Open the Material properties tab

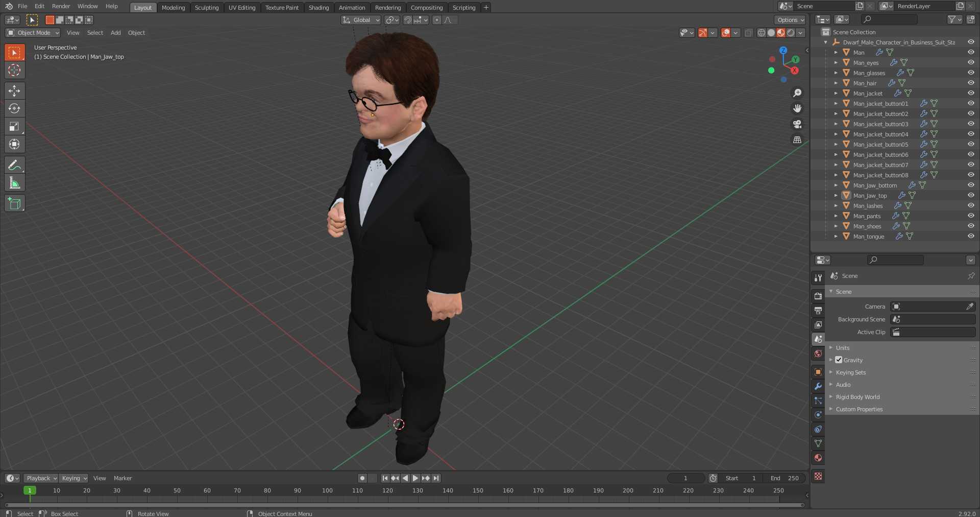(x=818, y=458)
